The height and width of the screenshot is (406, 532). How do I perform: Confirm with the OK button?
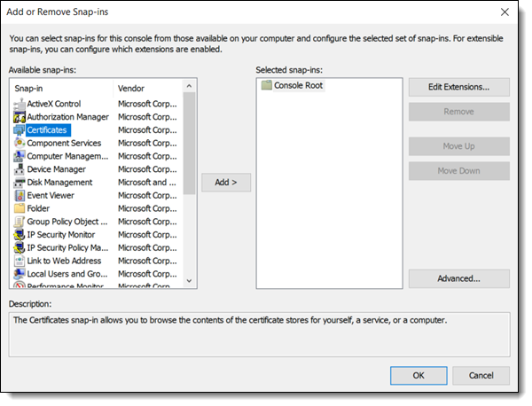(418, 375)
